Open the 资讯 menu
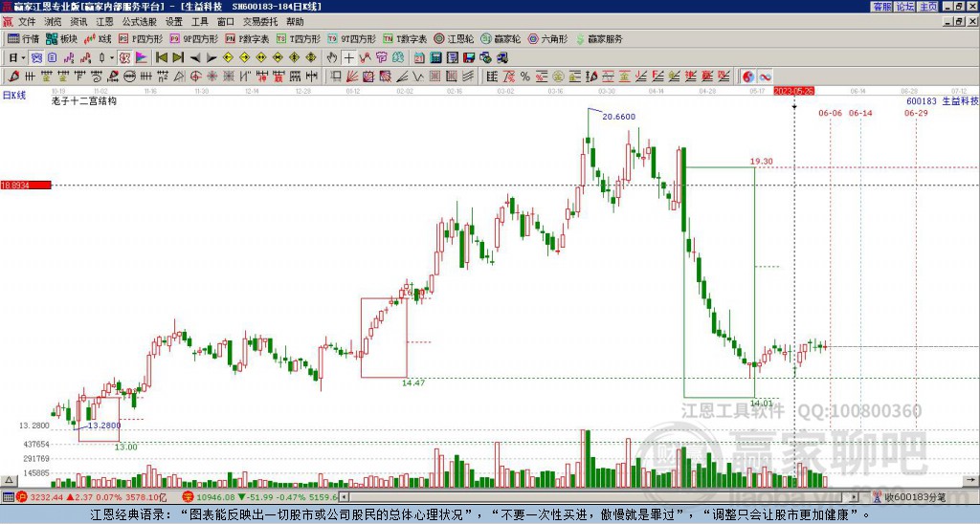The image size is (980, 524). click(x=78, y=22)
